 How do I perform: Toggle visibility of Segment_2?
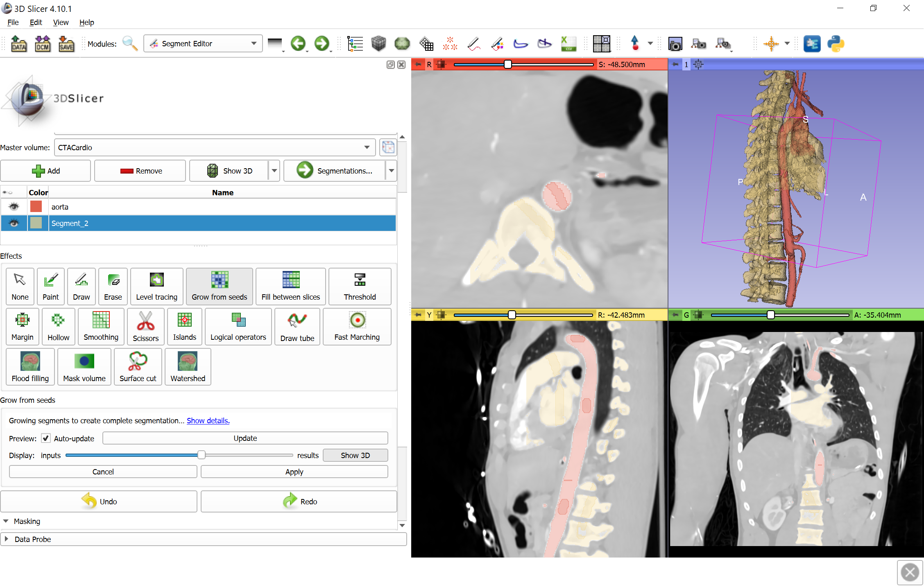coord(14,224)
